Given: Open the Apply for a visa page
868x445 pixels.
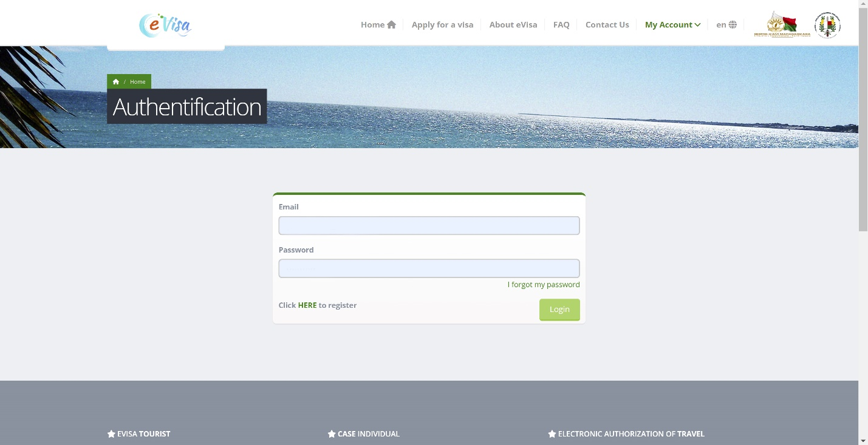Looking at the screenshot, I should click(x=442, y=25).
